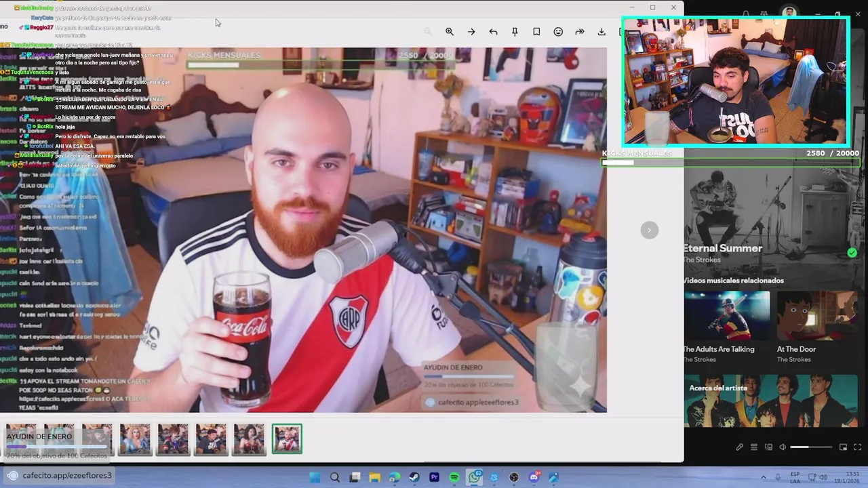Open Windows taskbar search

334,477
